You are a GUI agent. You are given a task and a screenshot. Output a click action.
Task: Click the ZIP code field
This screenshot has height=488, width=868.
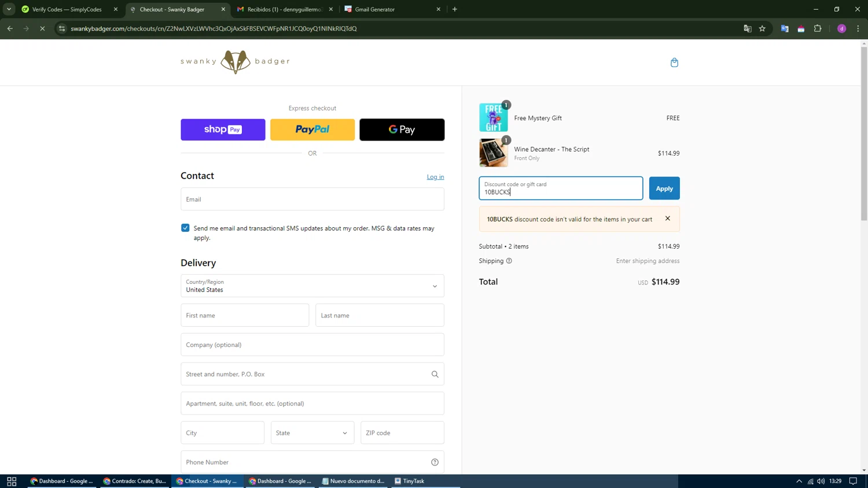pos(402,432)
